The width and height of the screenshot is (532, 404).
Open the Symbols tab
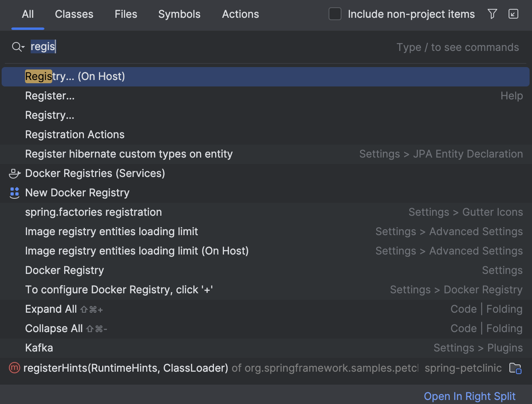pyautogui.click(x=179, y=14)
